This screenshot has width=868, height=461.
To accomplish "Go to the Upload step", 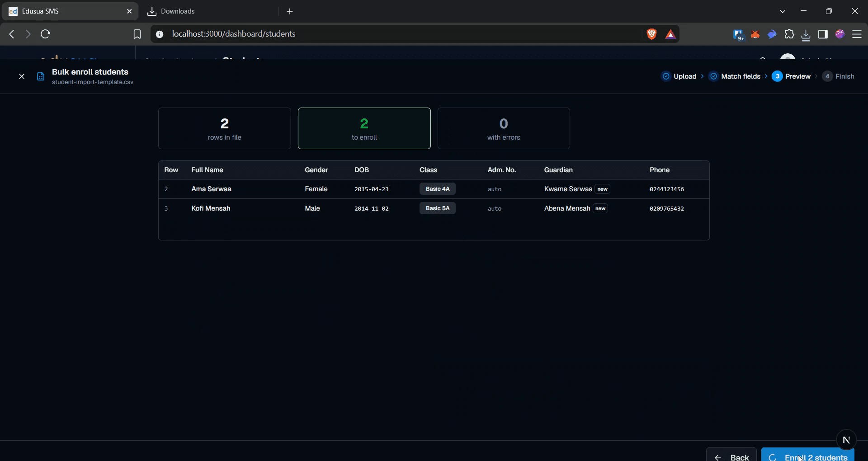I will pos(679,76).
